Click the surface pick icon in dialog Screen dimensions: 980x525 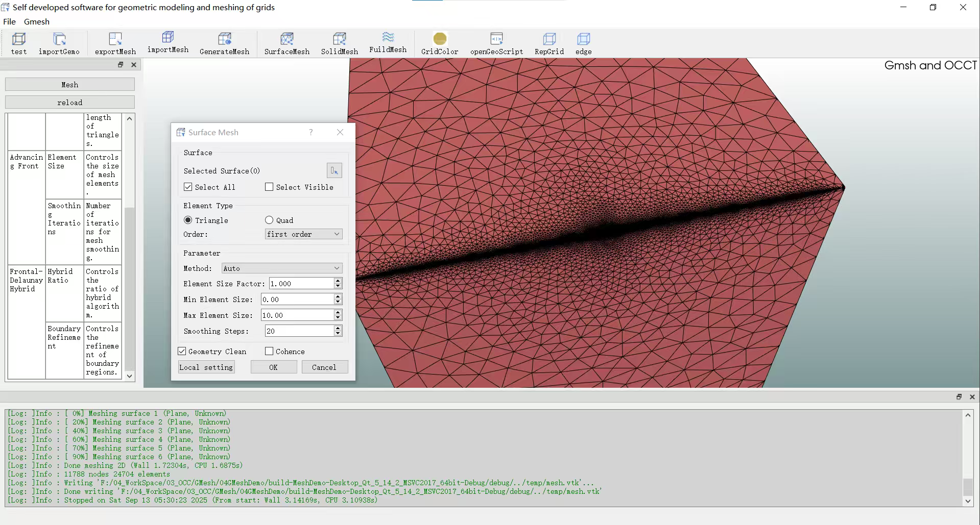[x=334, y=171]
